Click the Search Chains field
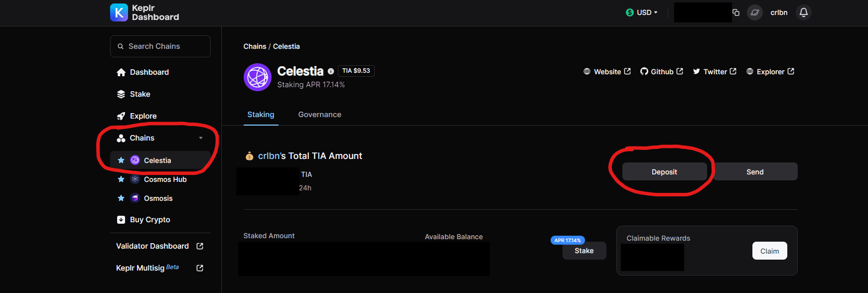This screenshot has height=293, width=868. click(x=160, y=46)
